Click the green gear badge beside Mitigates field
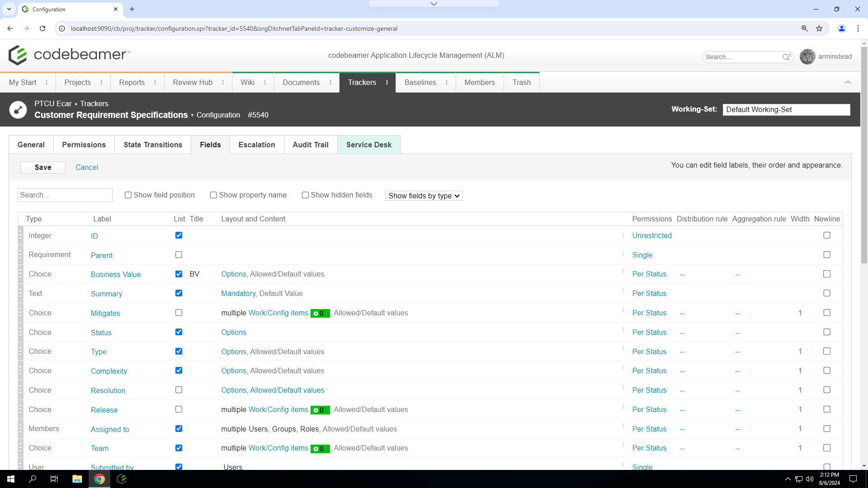The width and height of the screenshot is (868, 488). (x=320, y=313)
